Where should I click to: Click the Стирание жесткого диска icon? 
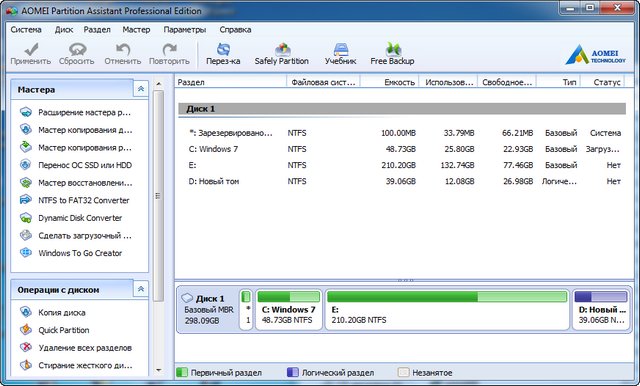point(26,365)
